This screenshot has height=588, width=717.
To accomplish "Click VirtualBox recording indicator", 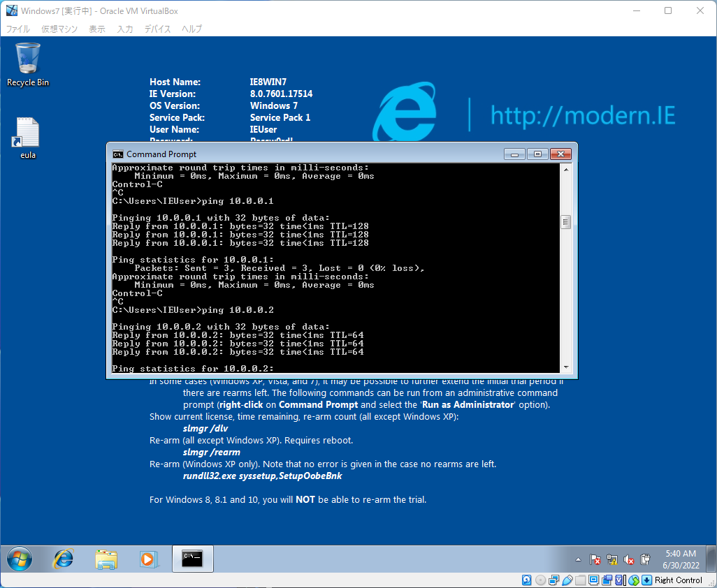I will click(607, 580).
